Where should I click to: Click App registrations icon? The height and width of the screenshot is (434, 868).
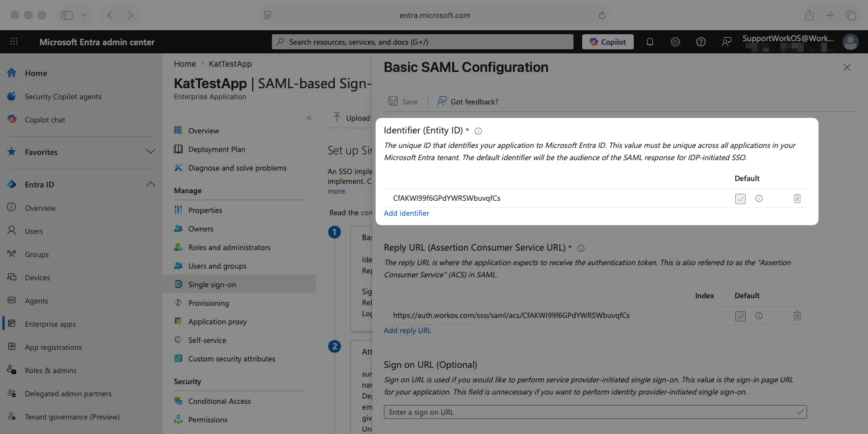click(x=12, y=347)
